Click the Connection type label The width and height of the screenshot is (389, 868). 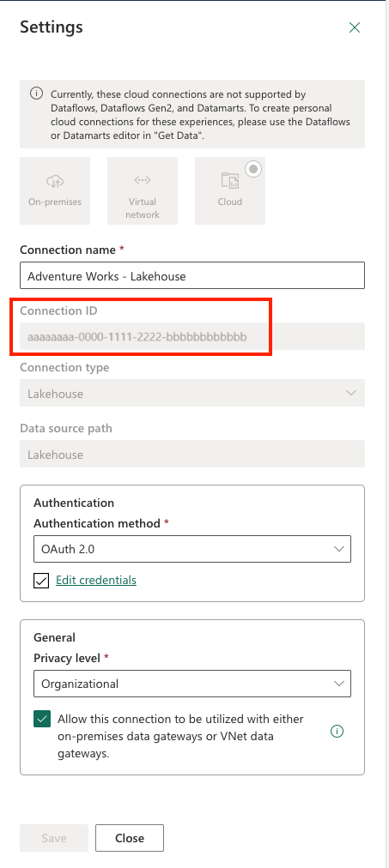coord(65,368)
